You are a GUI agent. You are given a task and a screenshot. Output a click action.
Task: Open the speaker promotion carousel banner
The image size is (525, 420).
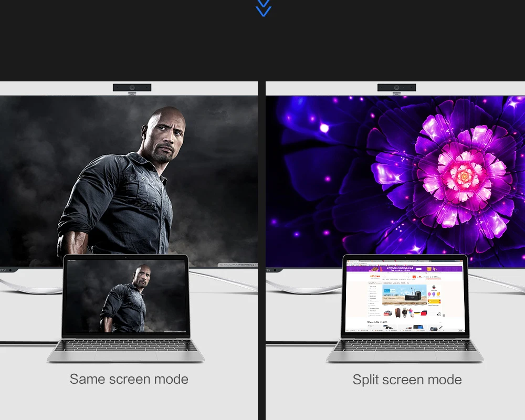coord(404,295)
